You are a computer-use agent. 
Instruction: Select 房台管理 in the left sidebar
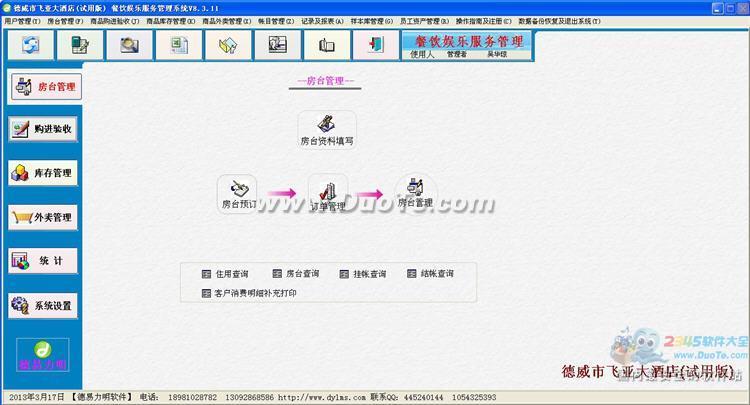44,87
